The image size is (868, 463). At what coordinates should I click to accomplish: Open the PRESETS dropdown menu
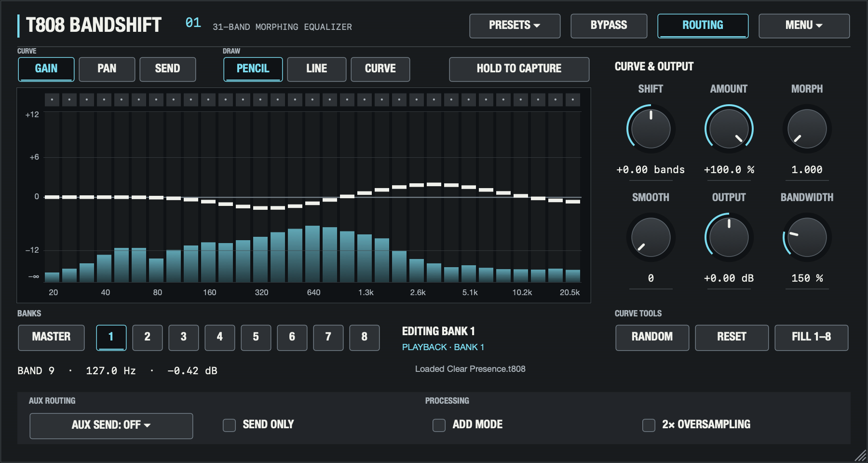click(x=515, y=26)
